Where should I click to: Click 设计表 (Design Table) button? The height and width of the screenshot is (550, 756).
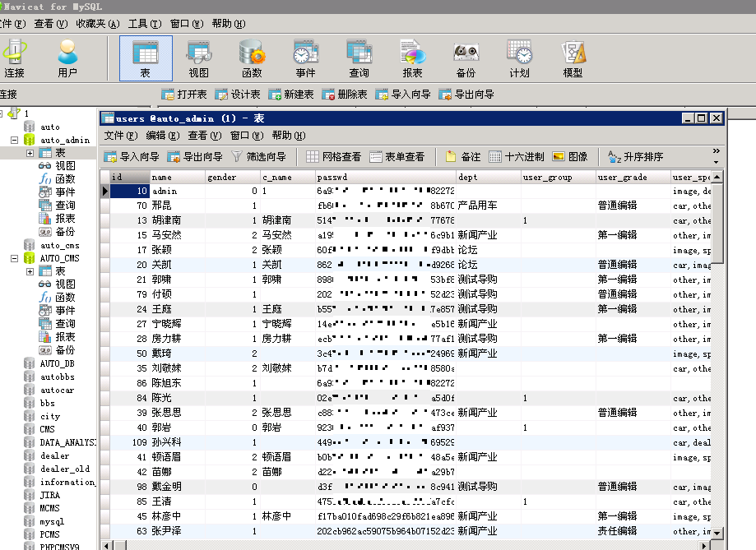click(x=238, y=95)
